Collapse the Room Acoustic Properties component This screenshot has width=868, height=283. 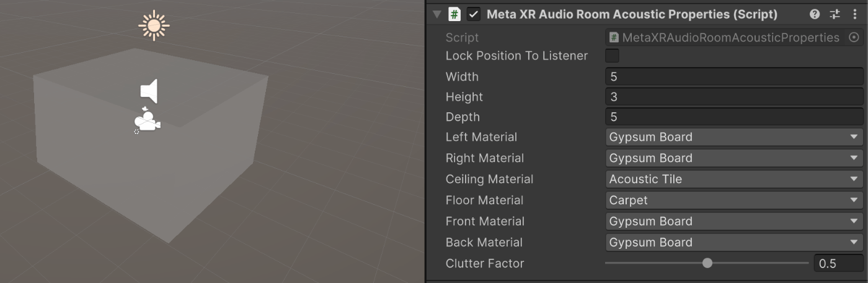click(437, 14)
